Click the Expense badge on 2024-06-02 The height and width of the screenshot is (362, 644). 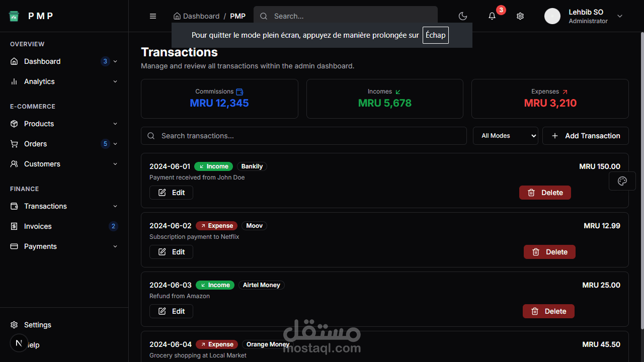(217, 226)
